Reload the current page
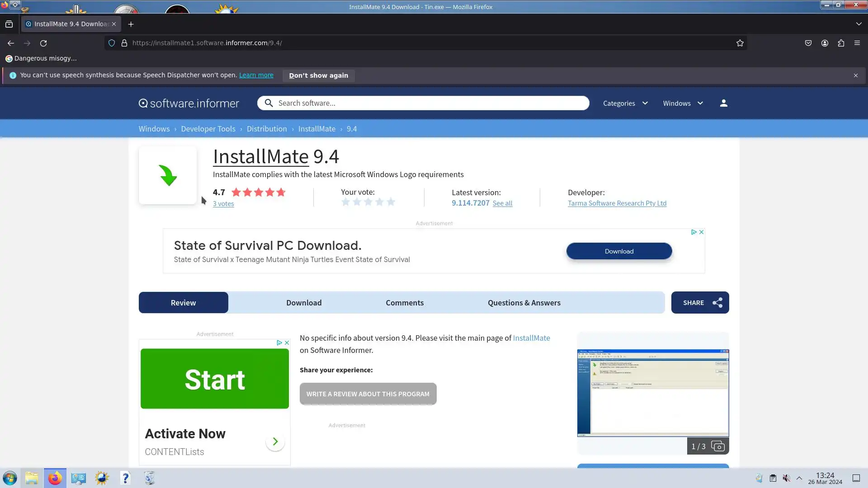Viewport: 868px width, 488px height. coord(43,43)
